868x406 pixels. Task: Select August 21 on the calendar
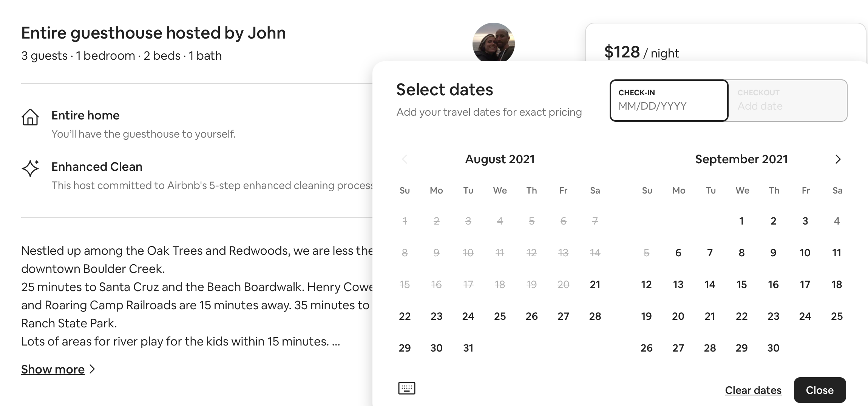(x=595, y=284)
